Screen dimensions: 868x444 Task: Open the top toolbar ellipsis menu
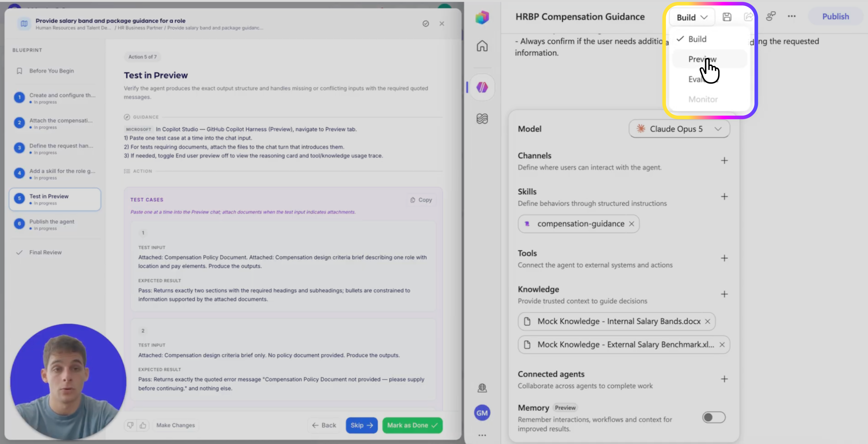coord(791,17)
